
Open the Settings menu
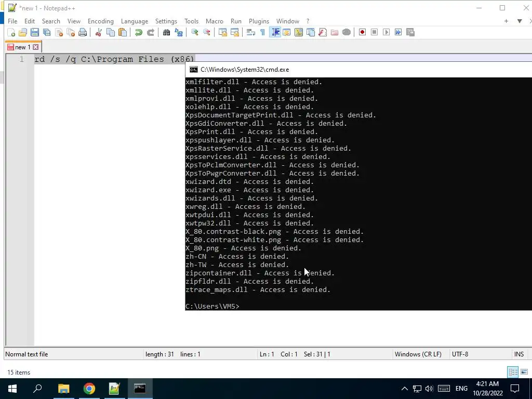tap(166, 21)
